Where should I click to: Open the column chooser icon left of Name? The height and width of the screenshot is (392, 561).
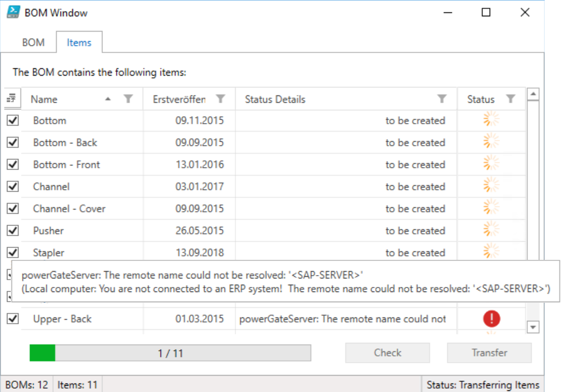tap(11, 98)
